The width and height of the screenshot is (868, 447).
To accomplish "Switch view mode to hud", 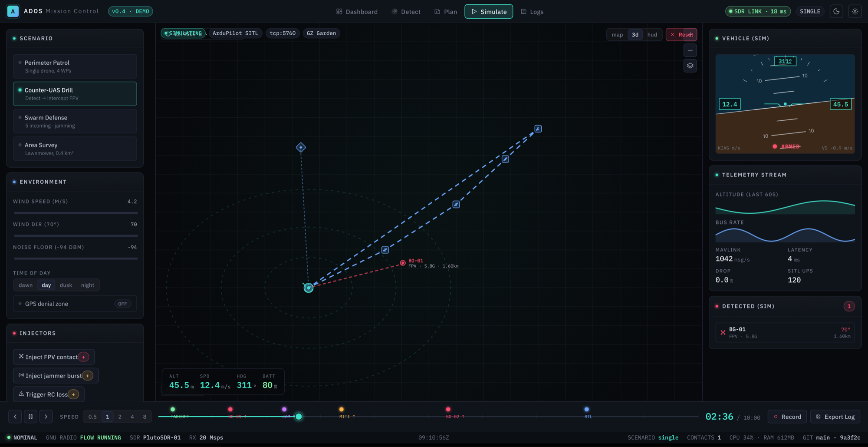I will point(652,35).
